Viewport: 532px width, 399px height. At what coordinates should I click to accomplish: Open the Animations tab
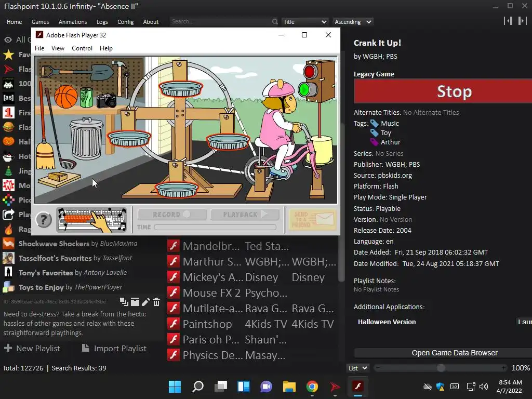tap(73, 22)
